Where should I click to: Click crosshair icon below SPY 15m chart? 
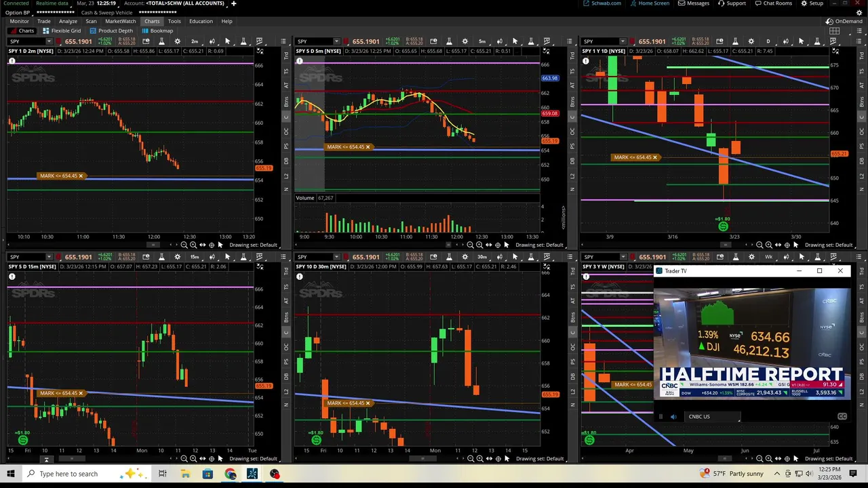[x=212, y=459]
